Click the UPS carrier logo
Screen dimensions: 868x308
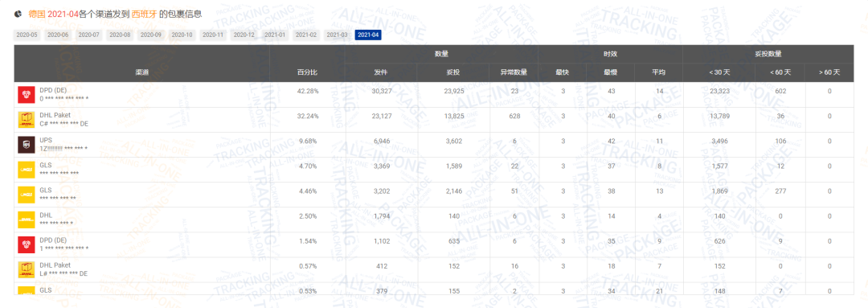point(26,145)
